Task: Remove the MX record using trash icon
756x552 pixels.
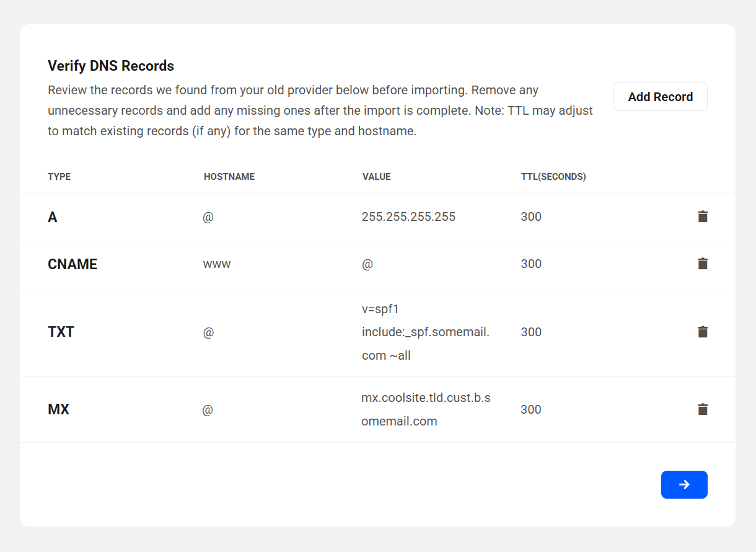Action: click(x=703, y=409)
